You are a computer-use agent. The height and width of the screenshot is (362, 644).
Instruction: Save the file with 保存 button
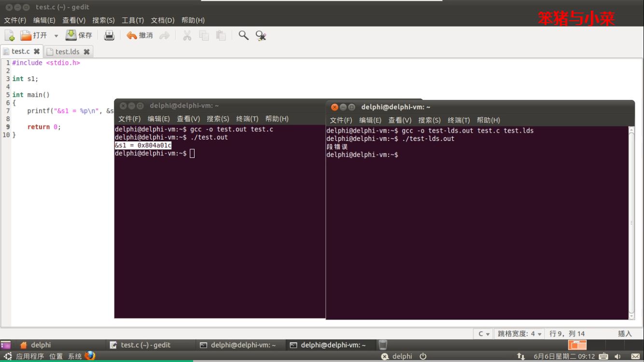(x=79, y=35)
